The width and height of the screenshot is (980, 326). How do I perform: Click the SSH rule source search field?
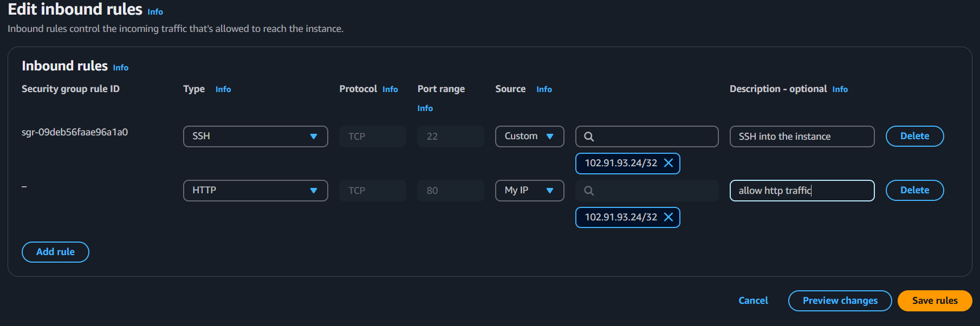point(647,136)
